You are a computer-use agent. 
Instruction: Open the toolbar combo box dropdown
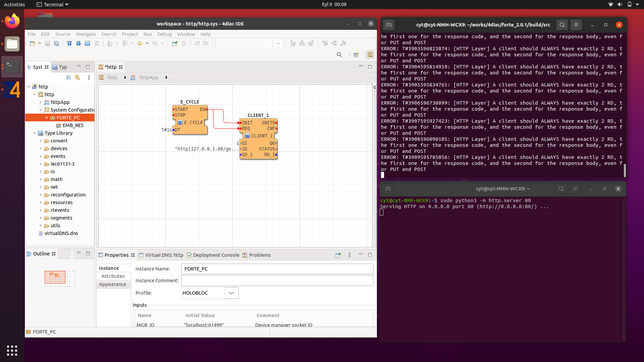click(x=278, y=44)
